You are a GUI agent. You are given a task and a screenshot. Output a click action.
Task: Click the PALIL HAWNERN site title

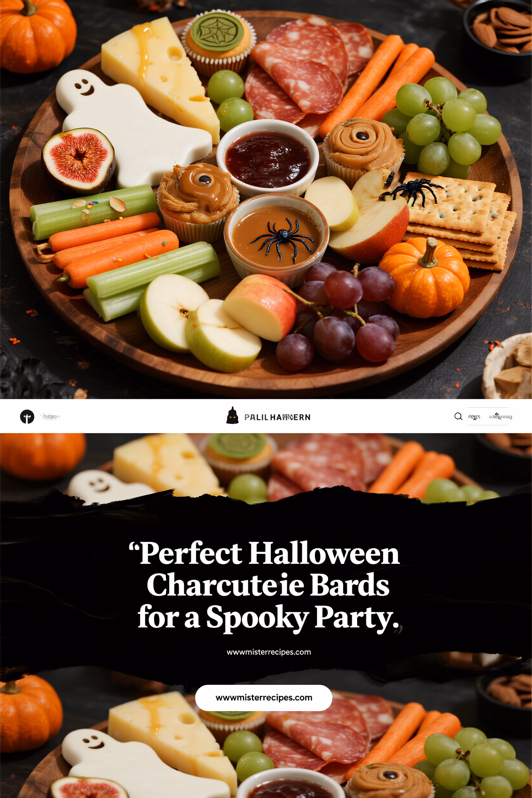point(277,417)
